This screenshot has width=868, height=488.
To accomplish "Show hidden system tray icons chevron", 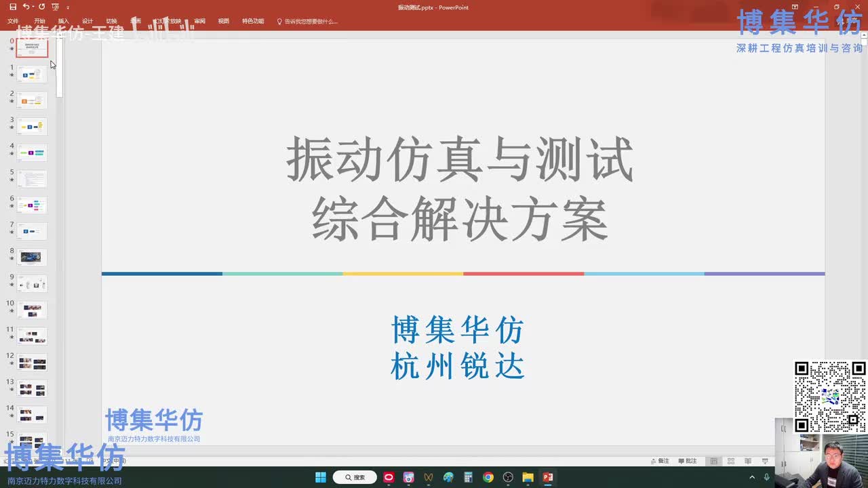I will pyautogui.click(x=751, y=477).
